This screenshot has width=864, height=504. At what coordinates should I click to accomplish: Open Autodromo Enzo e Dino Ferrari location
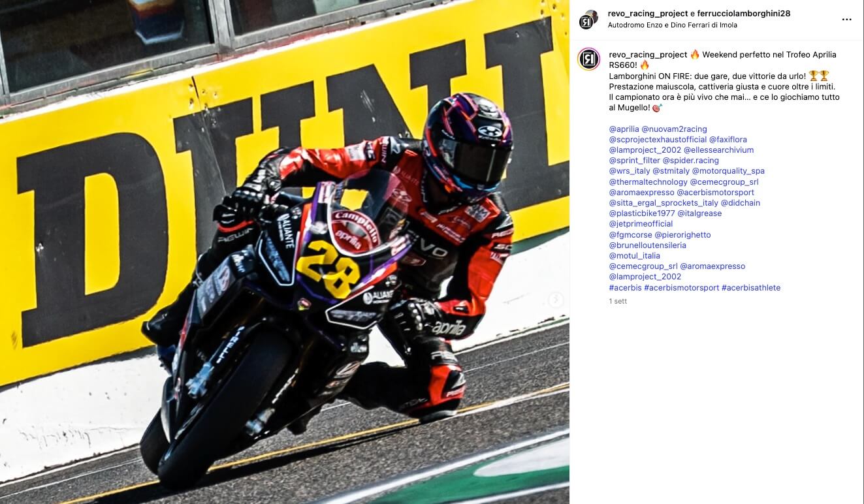tap(672, 25)
